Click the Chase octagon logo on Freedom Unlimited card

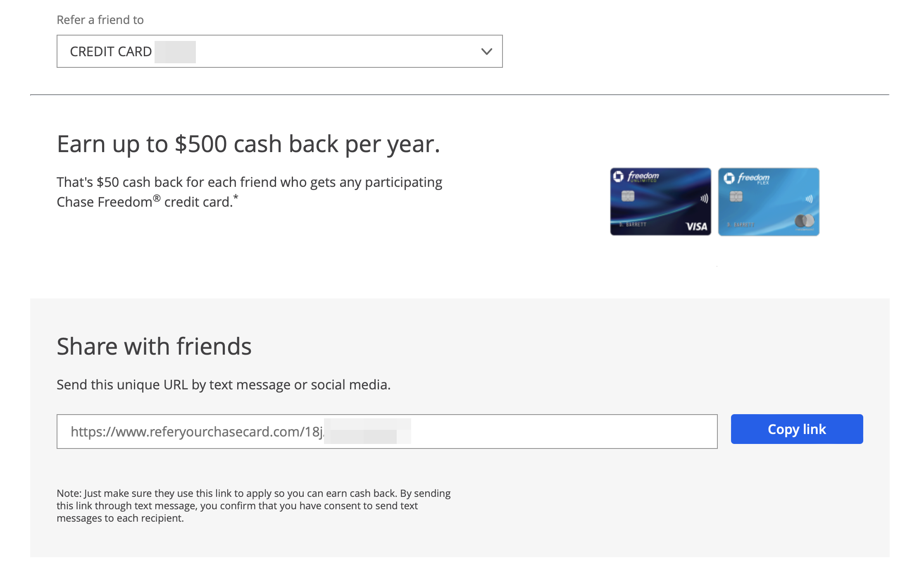point(618,177)
